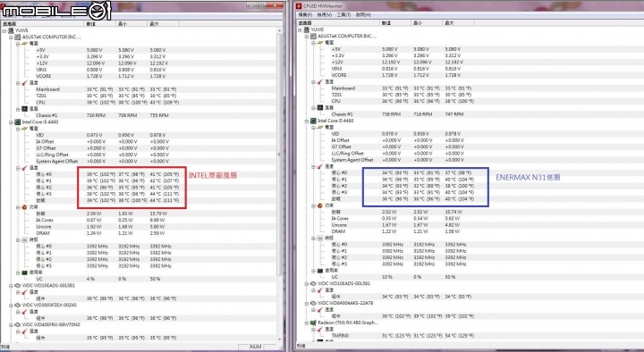Click the 時脈 clocks icon in left window

(24, 239)
